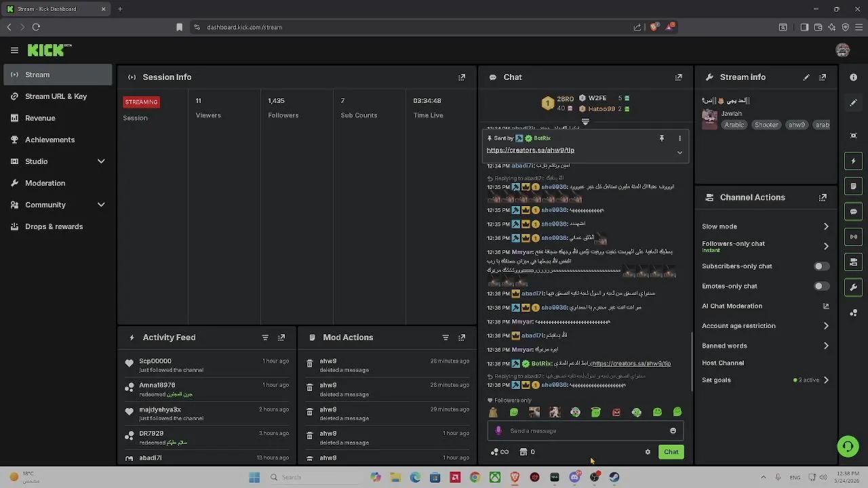868x488 pixels.
Task: Open Steam from the taskbar
Action: 614,477
